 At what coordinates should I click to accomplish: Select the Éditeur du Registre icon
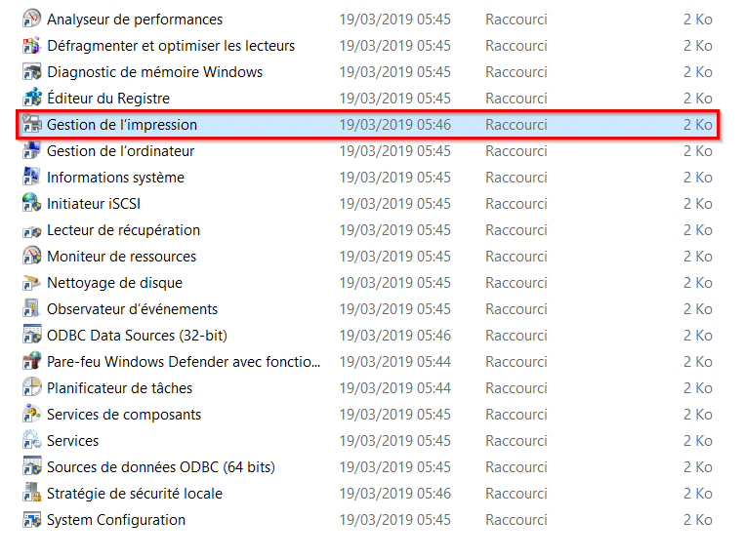click(32, 99)
